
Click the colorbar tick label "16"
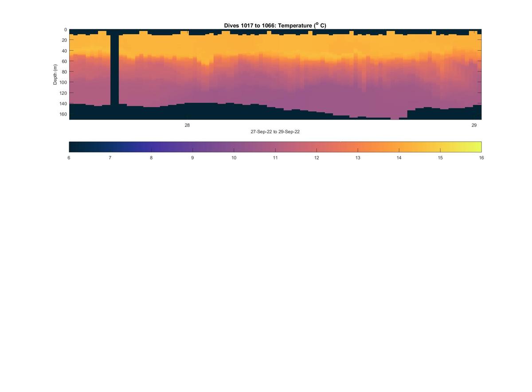[481, 158]
